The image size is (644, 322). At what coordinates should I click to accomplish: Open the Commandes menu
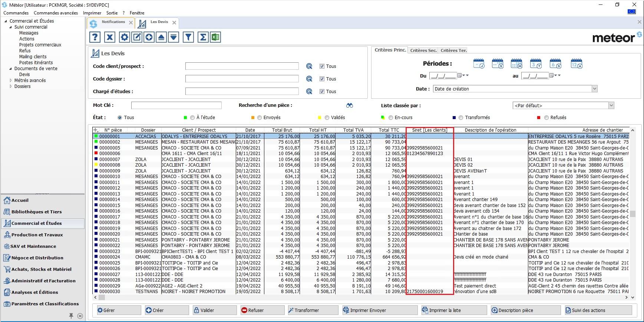(x=16, y=13)
